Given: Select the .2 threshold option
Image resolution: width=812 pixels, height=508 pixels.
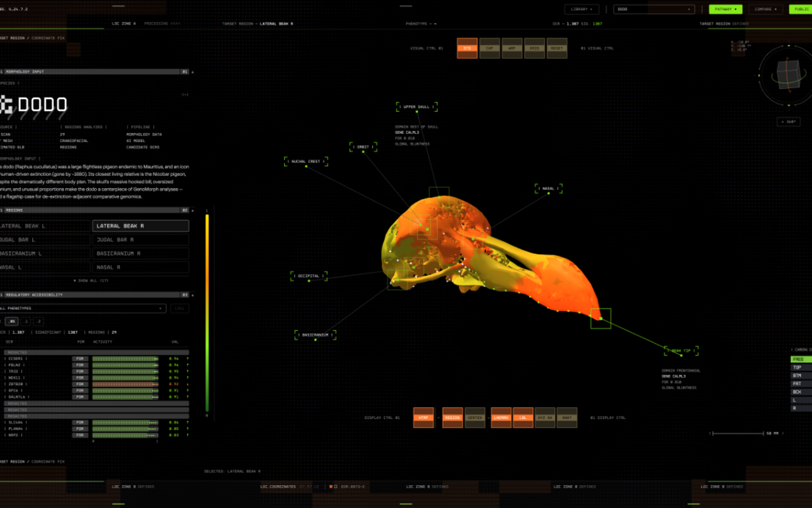Looking at the screenshot, I should point(39,321).
